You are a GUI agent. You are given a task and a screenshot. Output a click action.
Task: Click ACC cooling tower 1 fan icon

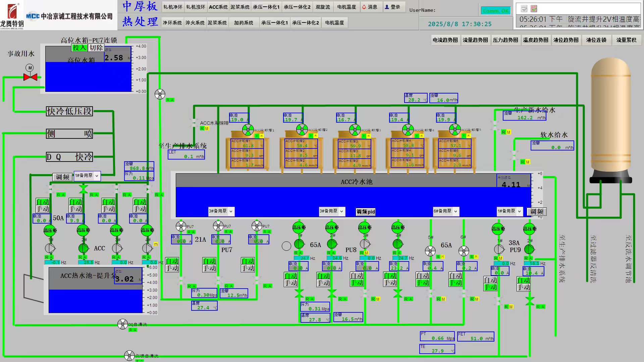click(x=248, y=129)
